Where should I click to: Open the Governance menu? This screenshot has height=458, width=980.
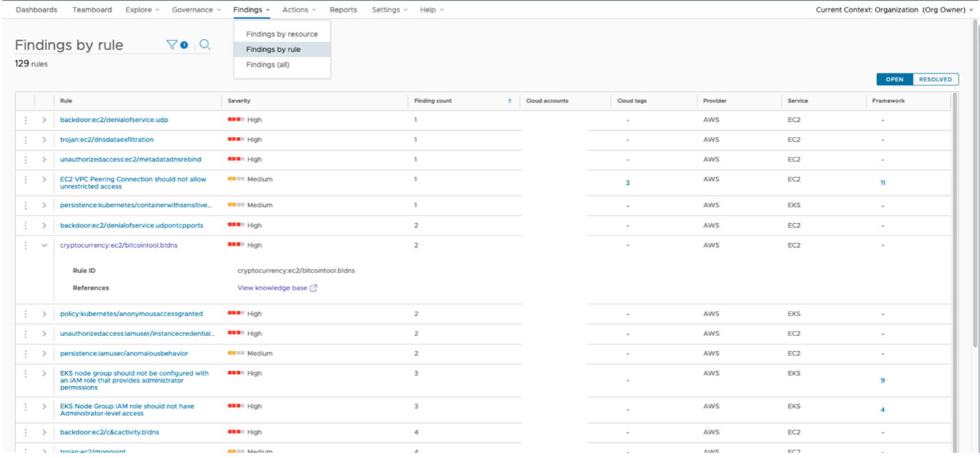coord(196,10)
